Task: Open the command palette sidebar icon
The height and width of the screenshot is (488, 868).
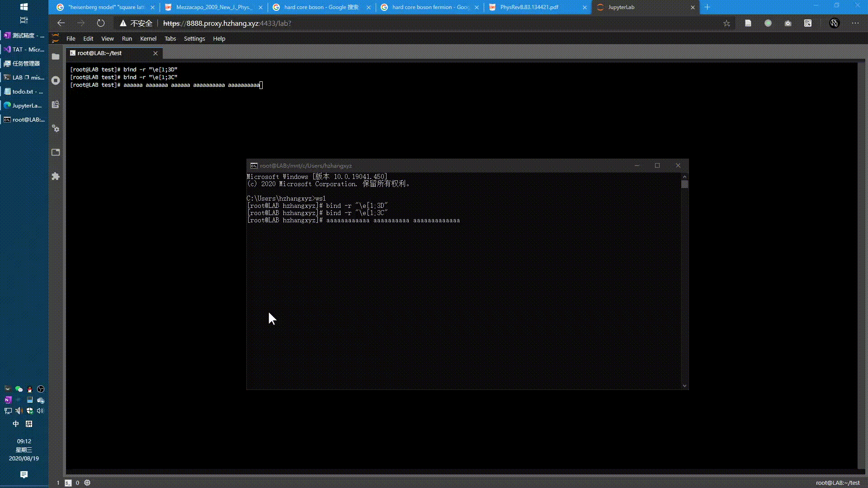Action: 55,104
